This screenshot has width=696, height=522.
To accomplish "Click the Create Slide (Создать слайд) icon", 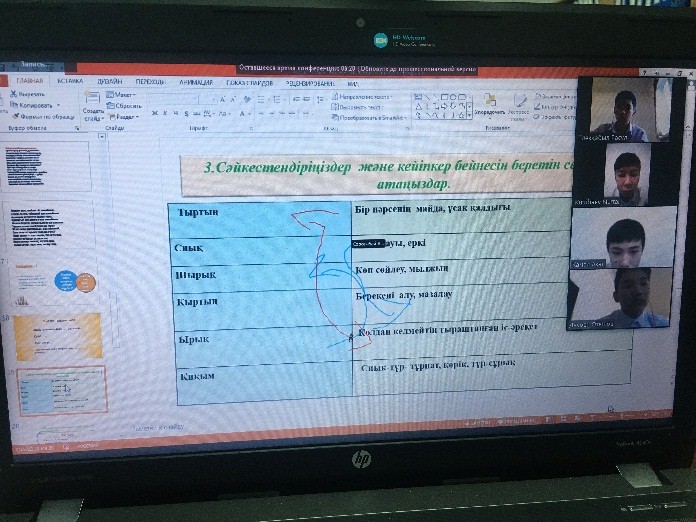I will click(x=91, y=104).
